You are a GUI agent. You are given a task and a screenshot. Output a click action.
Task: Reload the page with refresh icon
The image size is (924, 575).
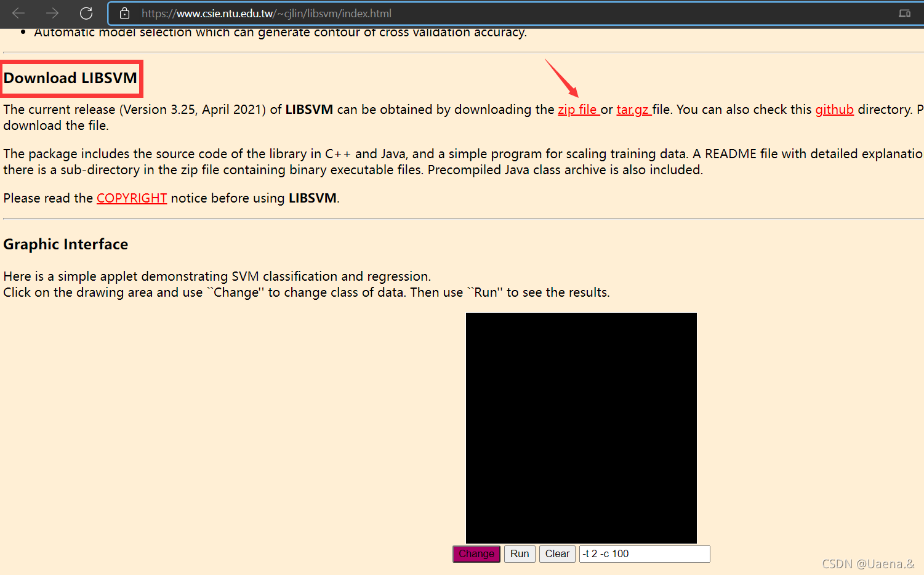(x=86, y=13)
